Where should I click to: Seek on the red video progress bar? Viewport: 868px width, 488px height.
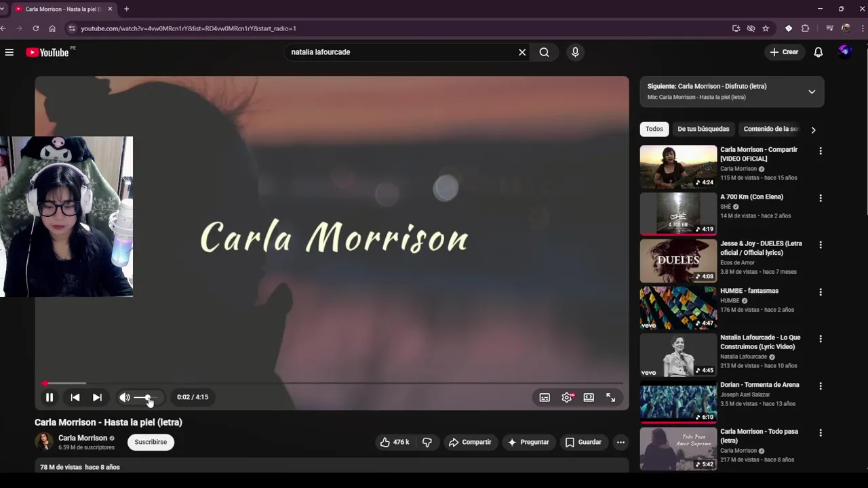click(332, 384)
